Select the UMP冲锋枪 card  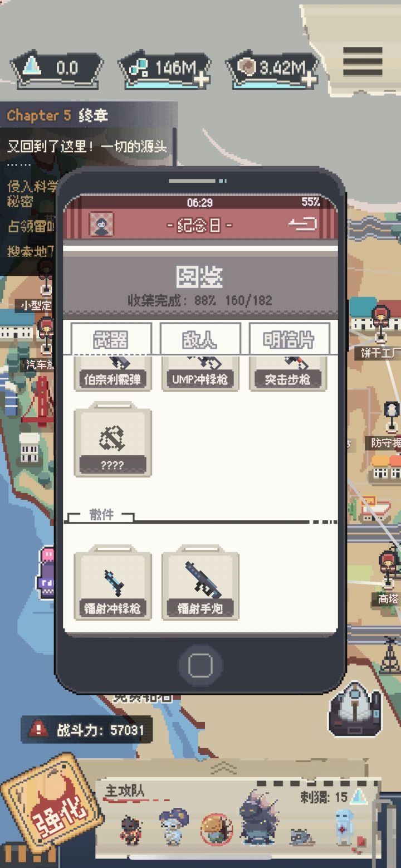coord(200,373)
